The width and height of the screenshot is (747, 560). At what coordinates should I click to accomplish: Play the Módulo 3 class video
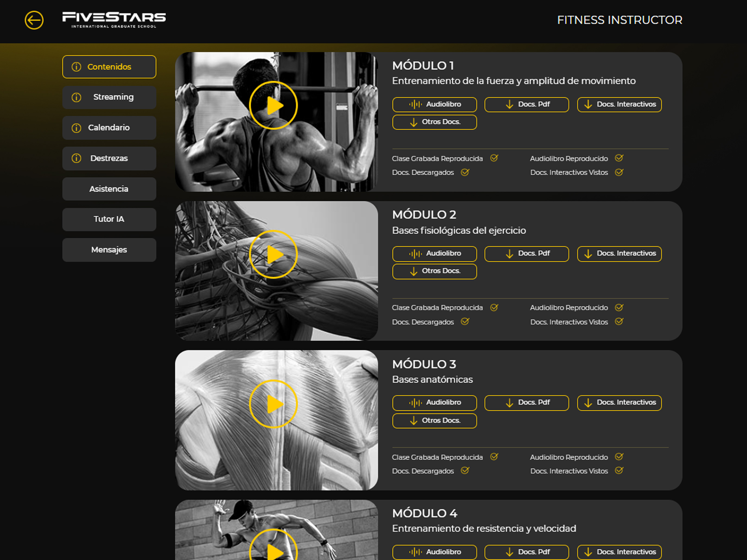[x=273, y=404]
